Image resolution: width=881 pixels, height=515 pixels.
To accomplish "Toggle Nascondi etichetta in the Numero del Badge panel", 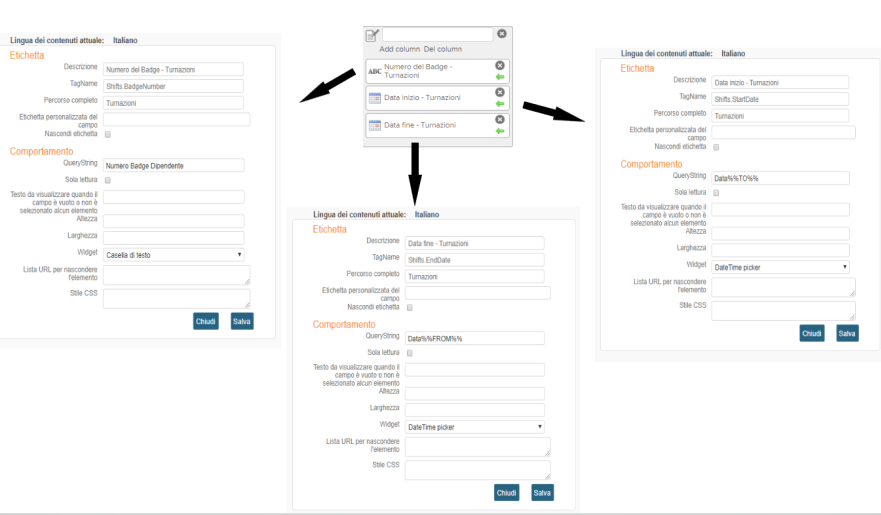I will (108, 135).
